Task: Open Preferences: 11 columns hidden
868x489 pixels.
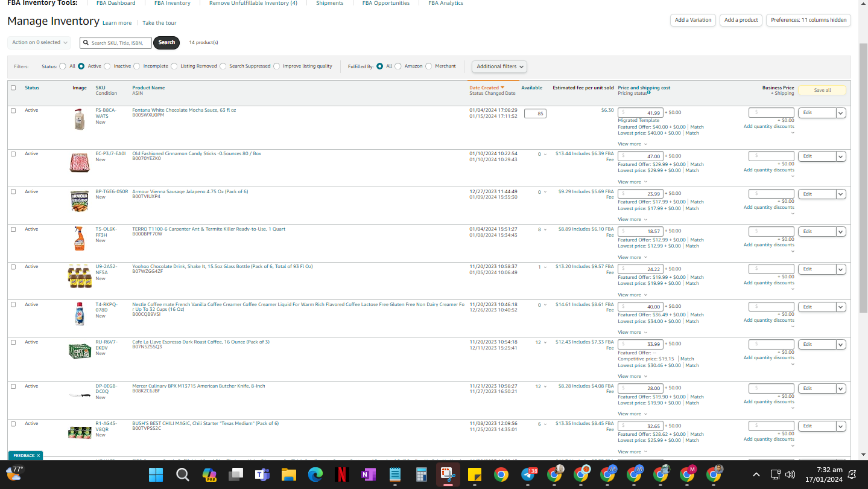Action: tap(809, 20)
